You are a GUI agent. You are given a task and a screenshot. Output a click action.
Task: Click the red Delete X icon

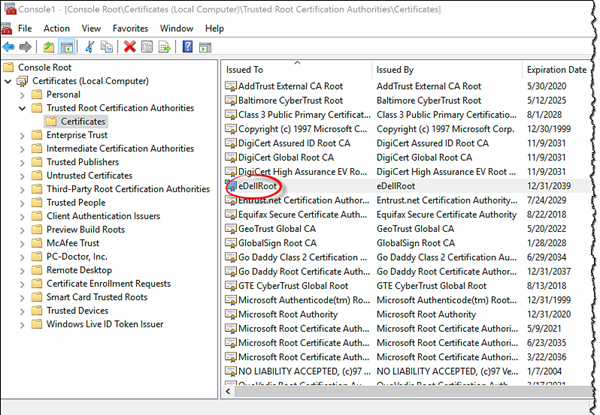(130, 47)
